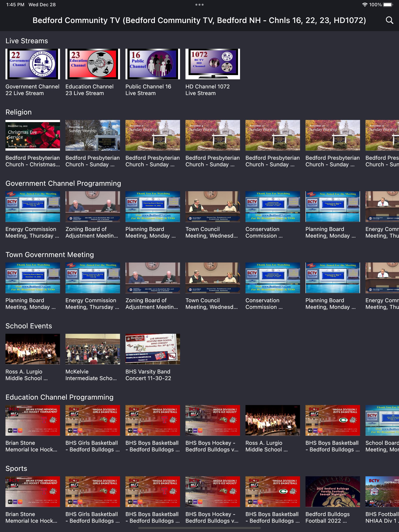Tap 'Education Channel 23 Live Stream' label
This screenshot has width=399, height=532.
tap(90, 90)
